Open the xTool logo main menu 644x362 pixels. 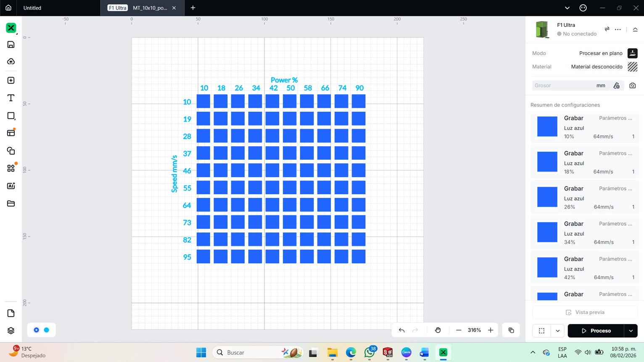[11, 28]
